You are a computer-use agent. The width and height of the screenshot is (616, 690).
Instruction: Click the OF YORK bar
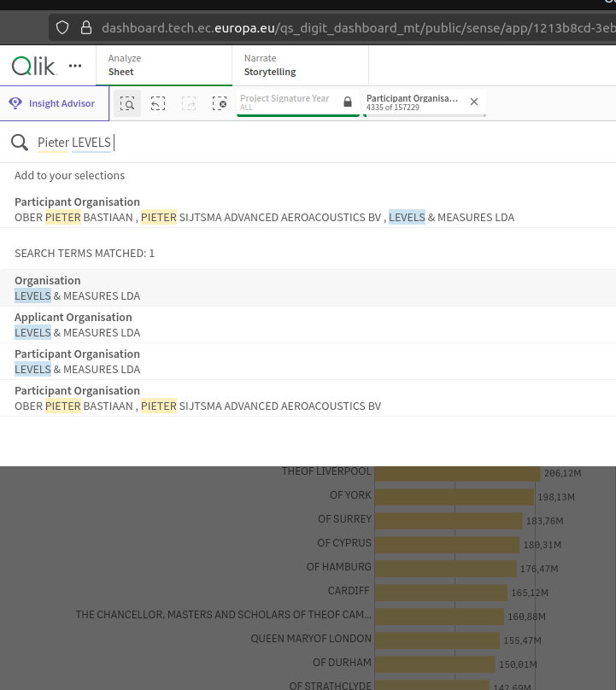pos(455,497)
